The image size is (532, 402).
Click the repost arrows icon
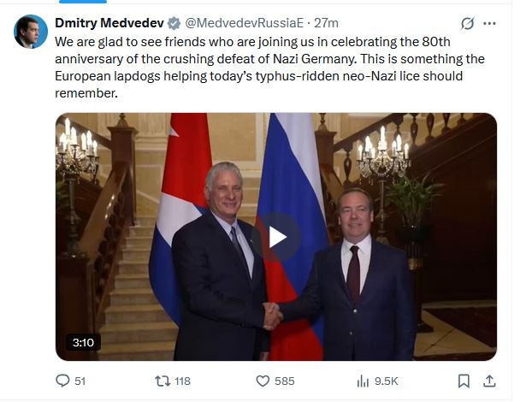[x=160, y=381]
